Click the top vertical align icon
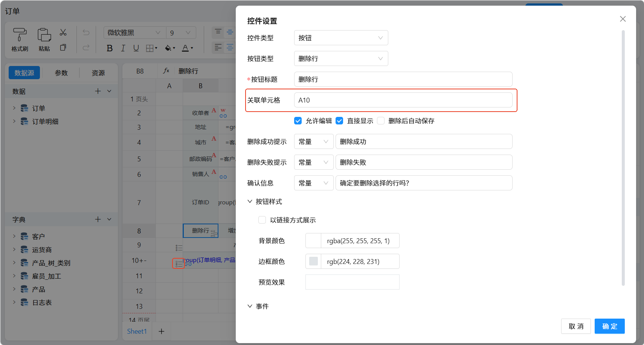 pyautogui.click(x=218, y=32)
